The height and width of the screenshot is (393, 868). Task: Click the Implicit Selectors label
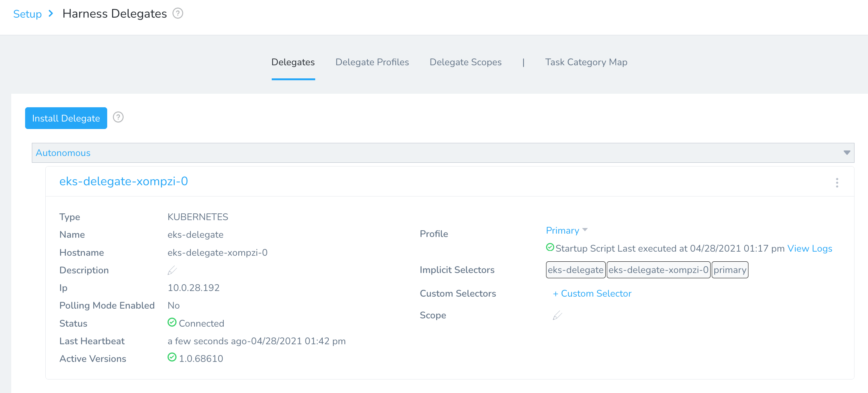click(457, 270)
